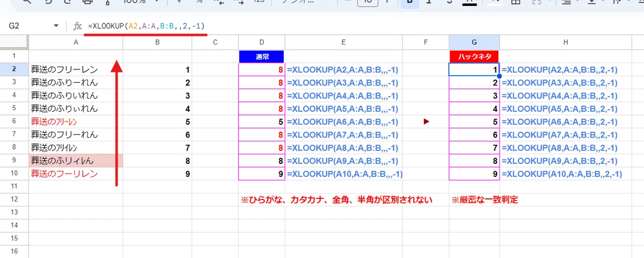Select cell A4 葬送のふりいれん
The image size is (644, 258).
pos(76,95)
